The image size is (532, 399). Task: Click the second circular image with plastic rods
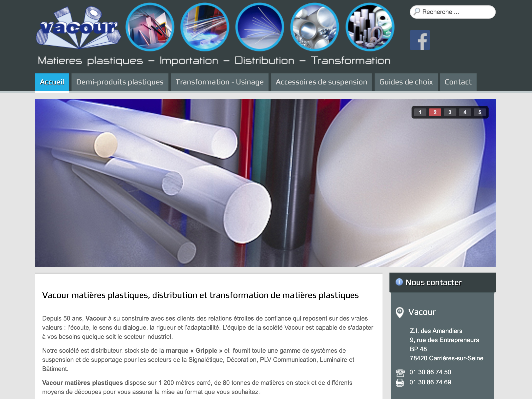click(205, 27)
